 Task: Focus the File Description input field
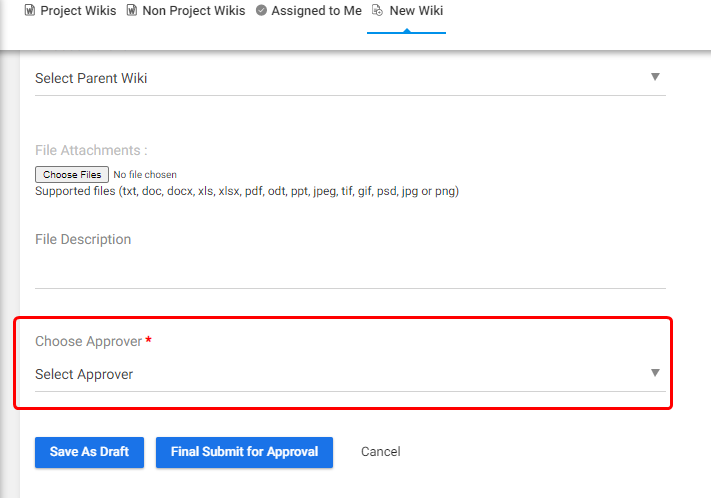(x=350, y=259)
